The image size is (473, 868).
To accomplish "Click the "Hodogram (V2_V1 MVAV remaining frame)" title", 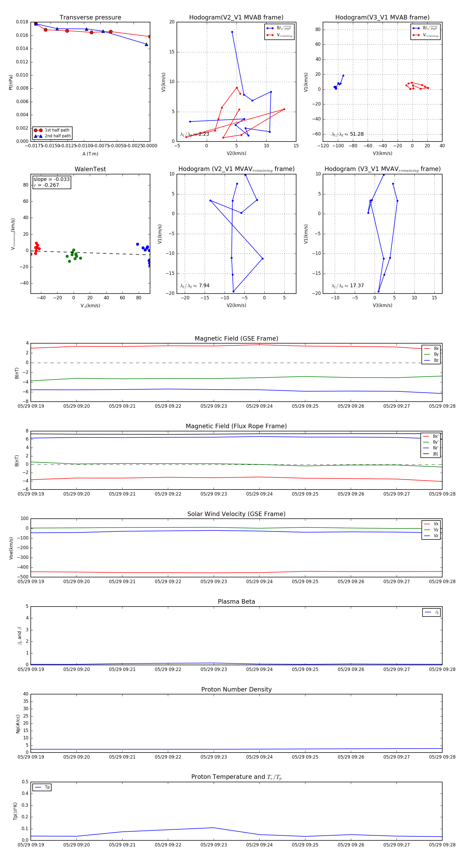I will click(x=236, y=169).
